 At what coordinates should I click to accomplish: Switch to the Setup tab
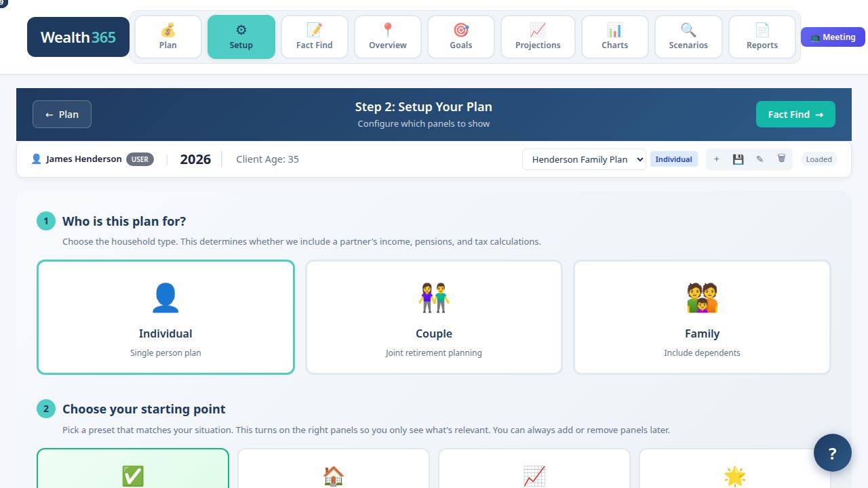pos(241,37)
